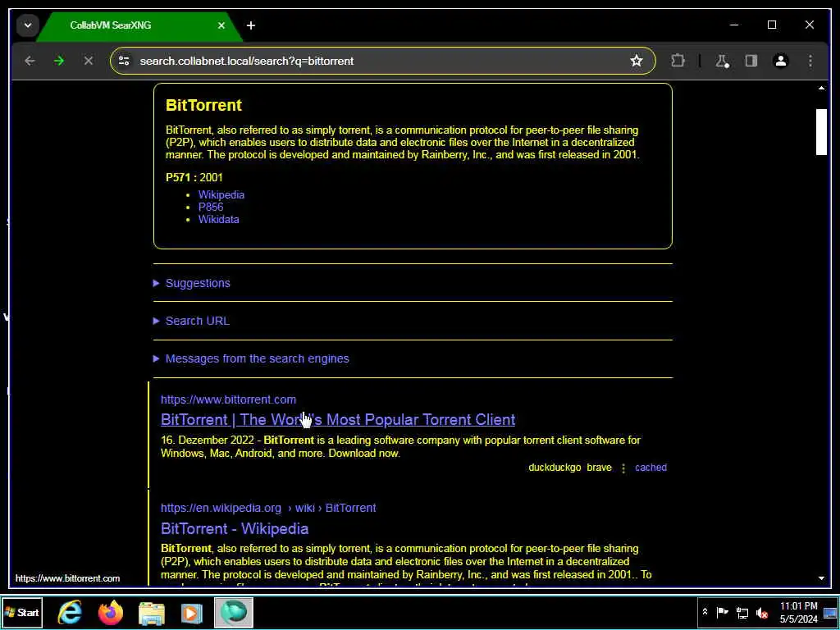Open the https://www.bittorrent.com URL link
This screenshot has width=840, height=630.
pos(228,399)
